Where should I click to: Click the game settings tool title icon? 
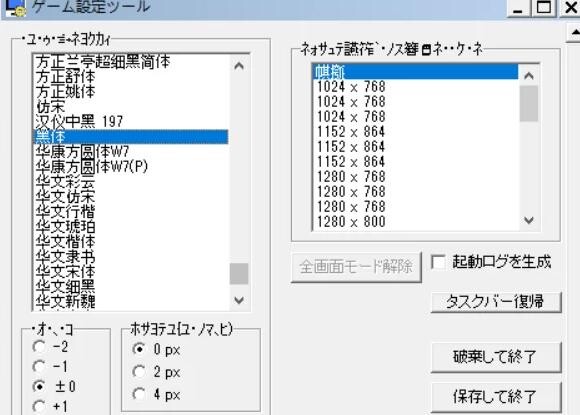click(15, 7)
